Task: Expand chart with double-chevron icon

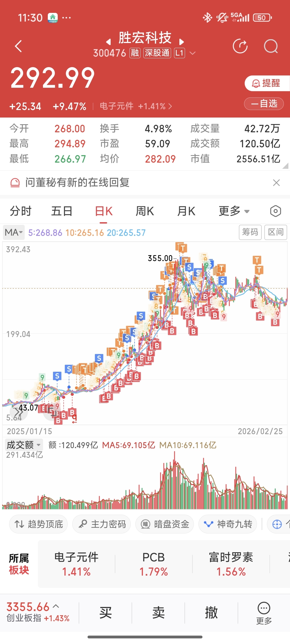Action: tap(18, 412)
